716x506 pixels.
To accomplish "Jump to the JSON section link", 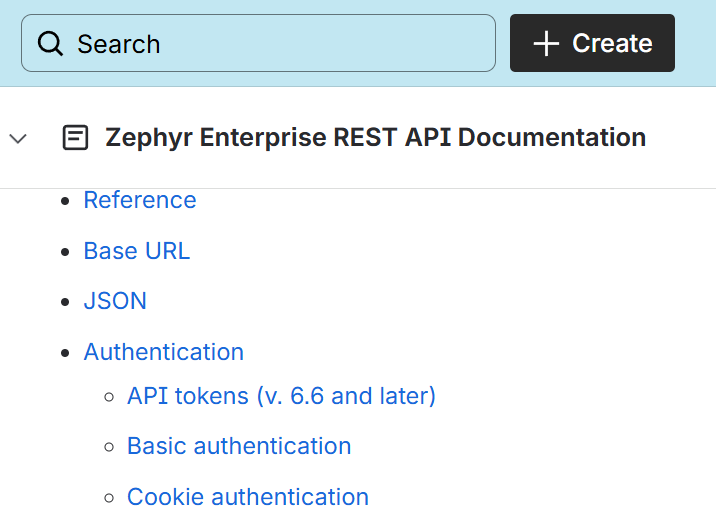I will click(115, 301).
